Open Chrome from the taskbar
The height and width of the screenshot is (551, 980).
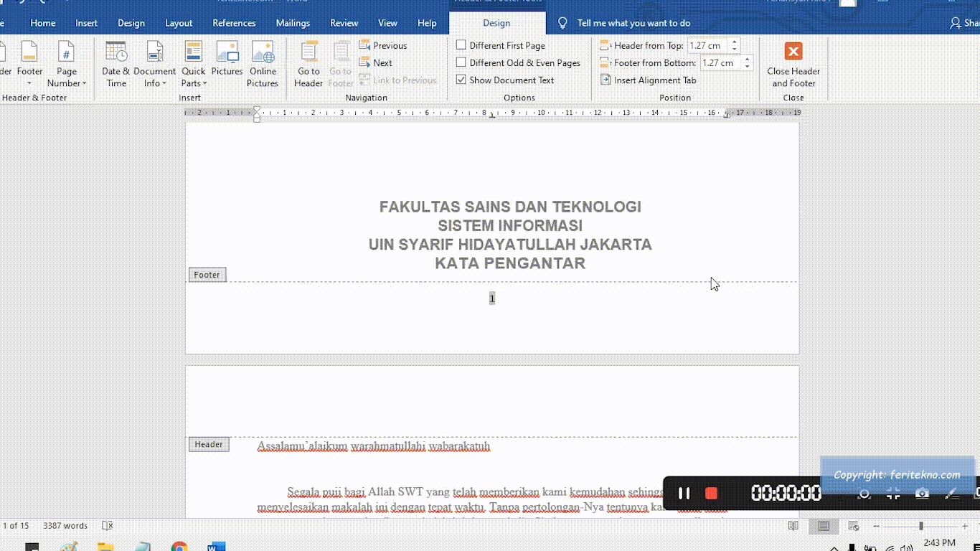(x=179, y=547)
